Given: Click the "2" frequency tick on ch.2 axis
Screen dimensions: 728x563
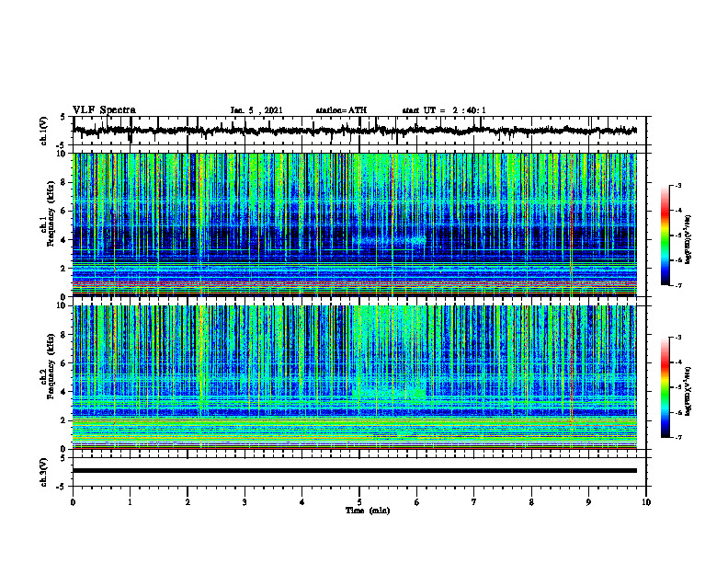Looking at the screenshot, I should tap(63, 420).
